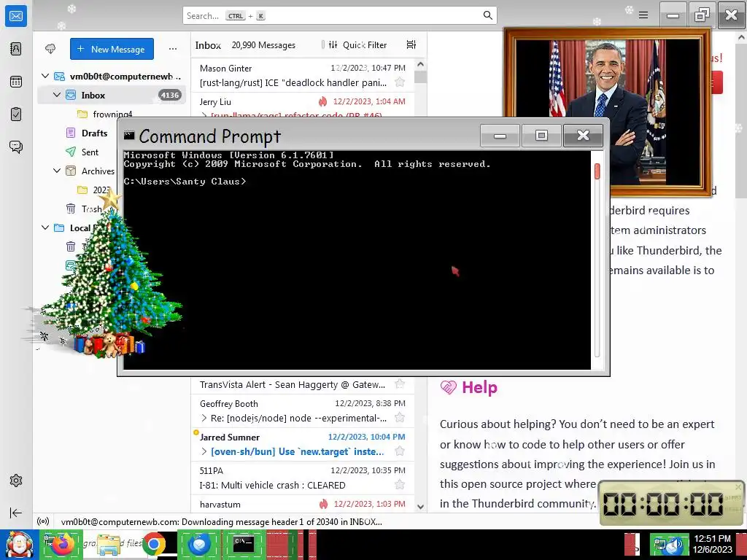Open the 511PA I-81 crash email
The width and height of the screenshot is (747, 560).
(x=303, y=478)
